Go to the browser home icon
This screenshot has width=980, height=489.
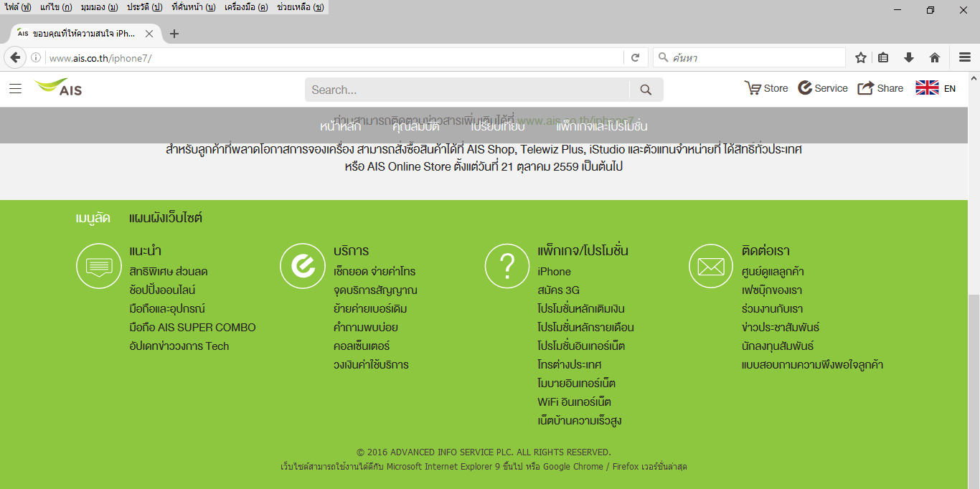(x=935, y=58)
